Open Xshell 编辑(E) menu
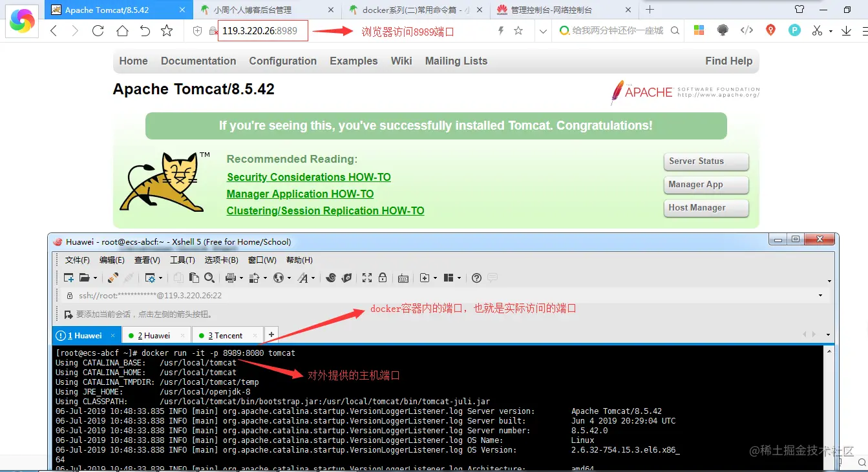This screenshot has width=868, height=472. (112, 260)
